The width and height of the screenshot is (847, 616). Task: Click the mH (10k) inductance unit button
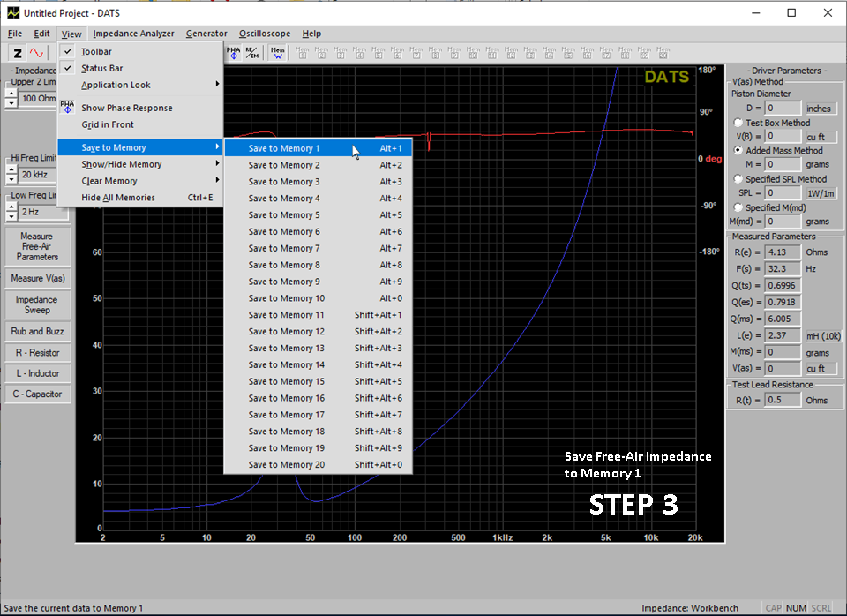coord(822,335)
